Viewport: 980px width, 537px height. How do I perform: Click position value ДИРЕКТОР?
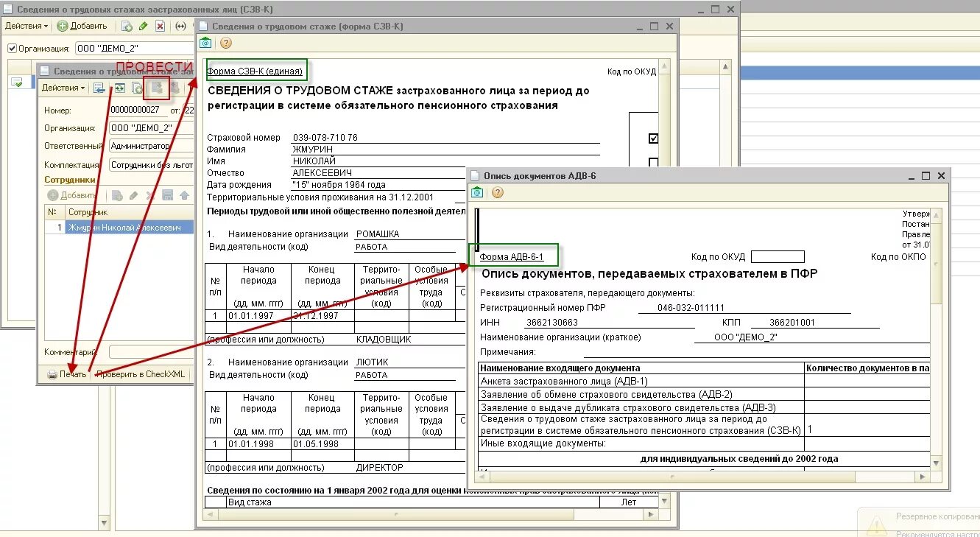380,468
